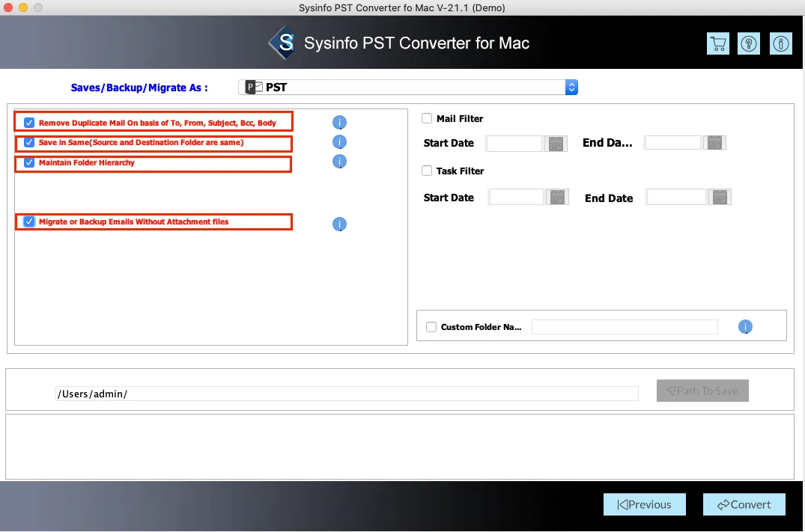This screenshot has height=532, width=805.
Task: Click the help question mark icon
Action: (749, 43)
